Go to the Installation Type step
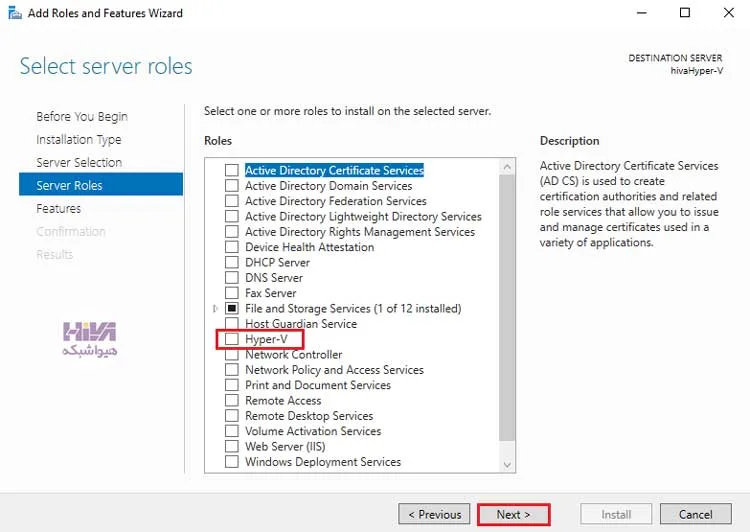The image size is (750, 532). click(79, 140)
